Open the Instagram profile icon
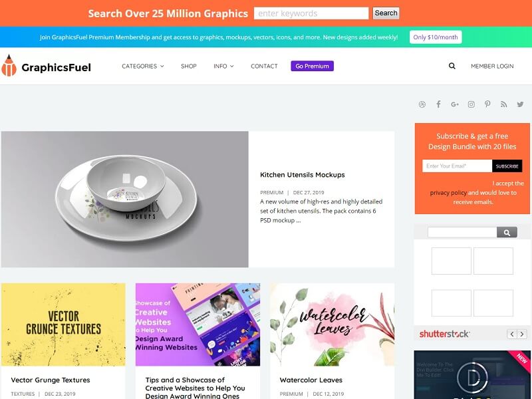This screenshot has height=399, width=532. pos(471,104)
